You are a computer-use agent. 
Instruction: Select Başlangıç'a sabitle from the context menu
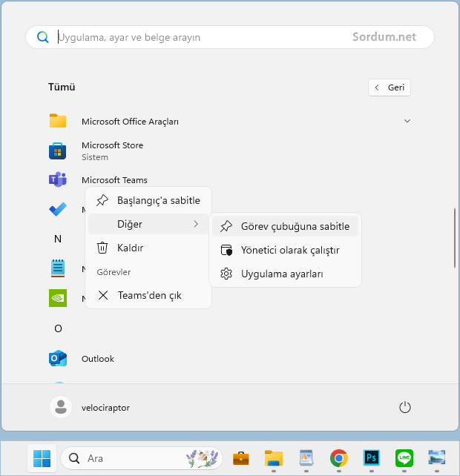click(x=148, y=200)
